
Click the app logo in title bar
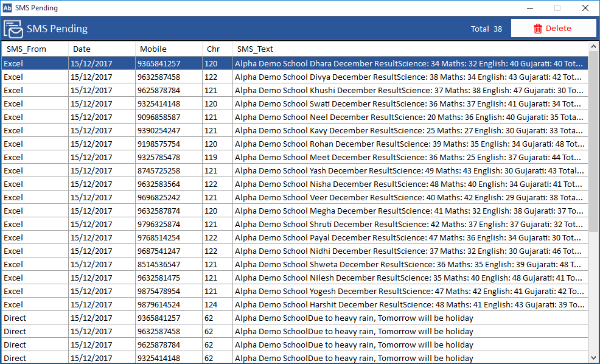[7, 8]
